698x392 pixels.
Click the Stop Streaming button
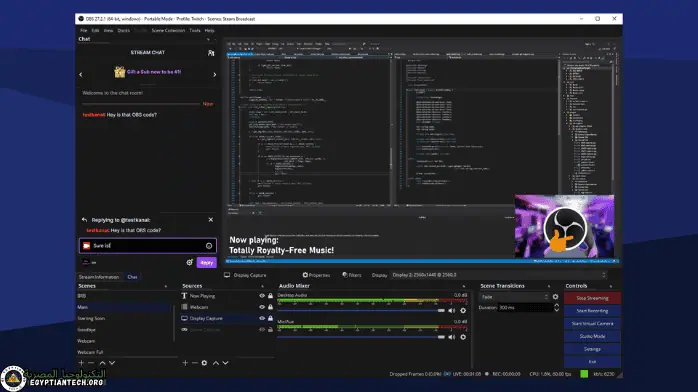pos(592,298)
